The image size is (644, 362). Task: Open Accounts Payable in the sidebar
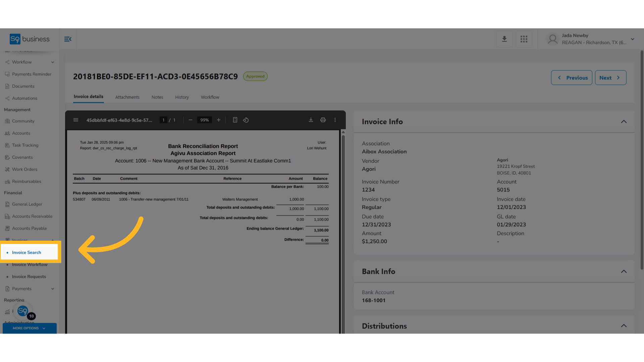point(30,228)
